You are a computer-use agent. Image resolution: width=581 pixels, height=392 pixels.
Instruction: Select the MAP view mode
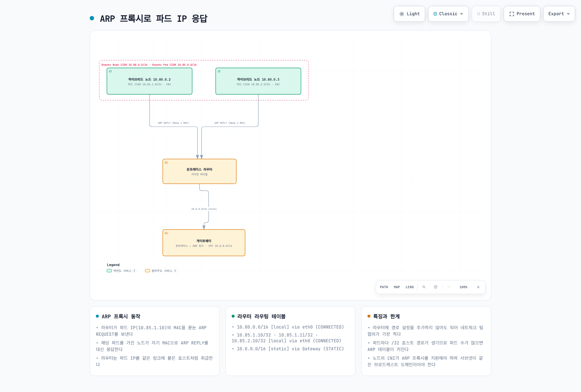397,287
